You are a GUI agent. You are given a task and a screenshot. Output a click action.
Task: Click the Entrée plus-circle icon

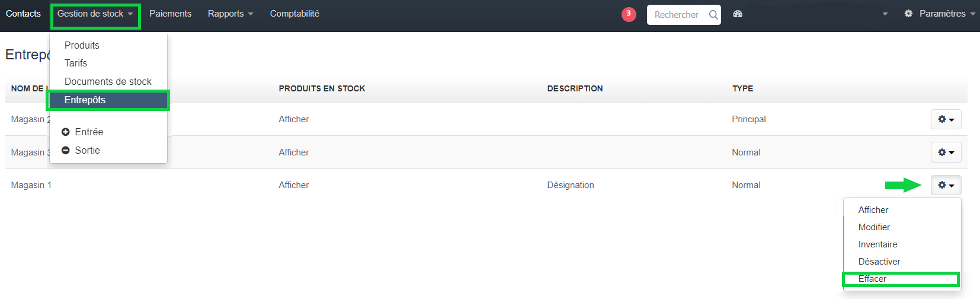click(x=66, y=132)
